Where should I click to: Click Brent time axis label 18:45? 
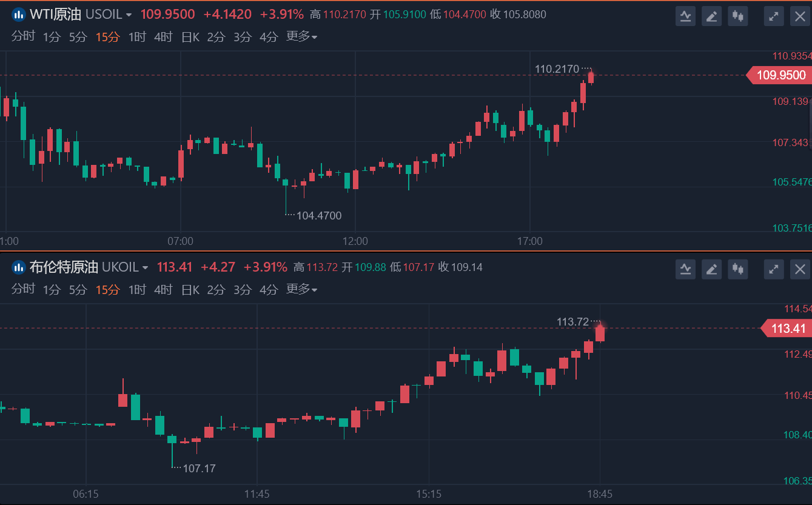click(600, 495)
